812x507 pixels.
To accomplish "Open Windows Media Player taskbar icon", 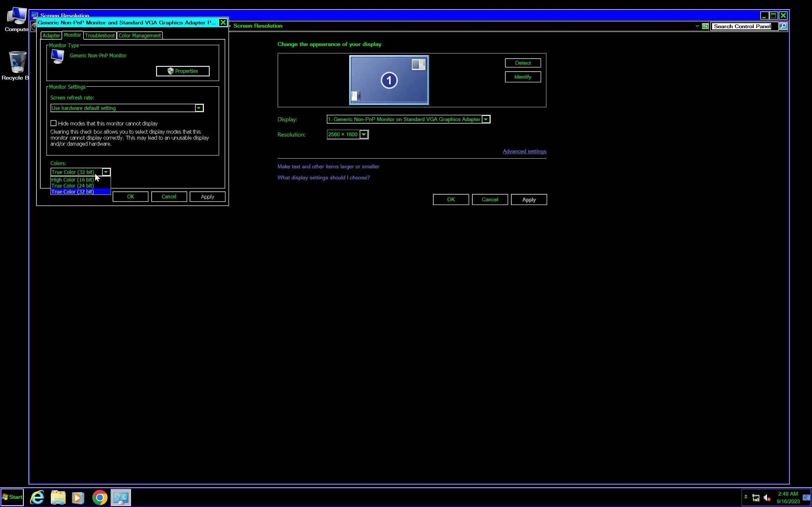I will (78, 497).
